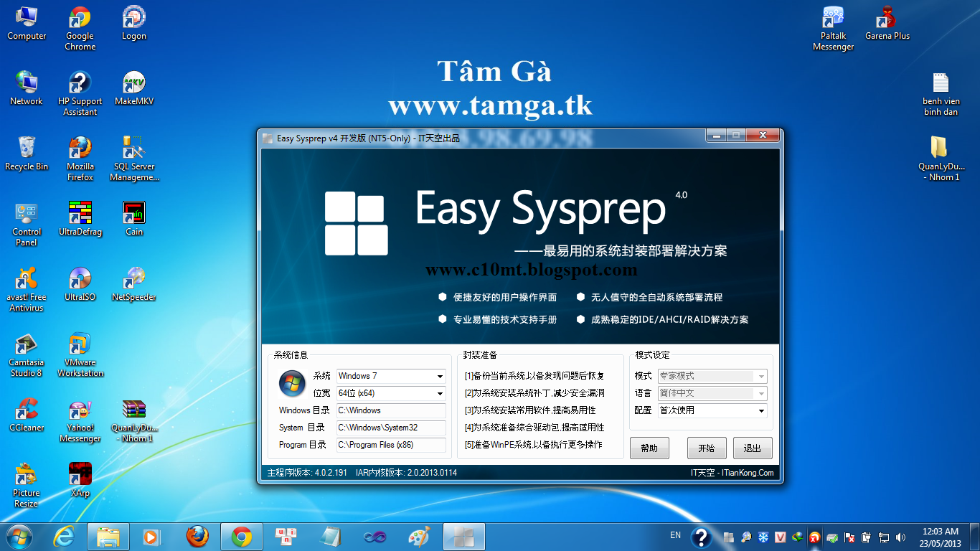Click the Windows orb logo in 系统信息
The width and height of the screenshot is (980, 551).
click(x=292, y=384)
